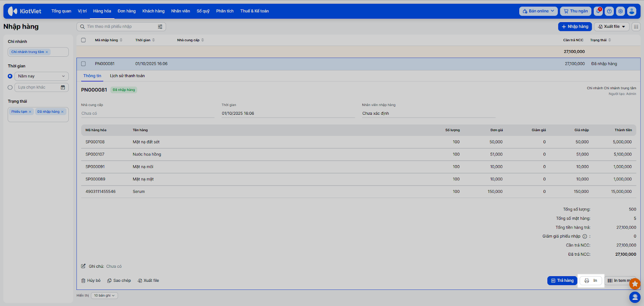Sort by 'Nhà cung cấp' column

point(190,40)
